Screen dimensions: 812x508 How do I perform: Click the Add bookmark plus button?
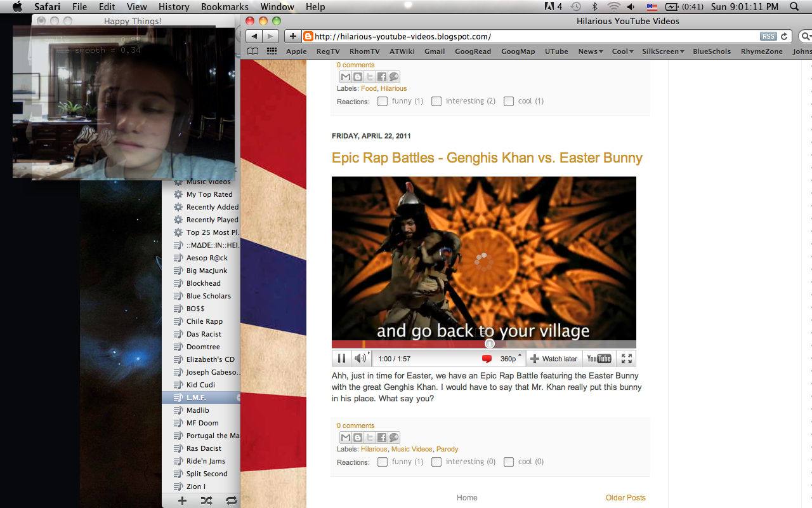point(292,36)
